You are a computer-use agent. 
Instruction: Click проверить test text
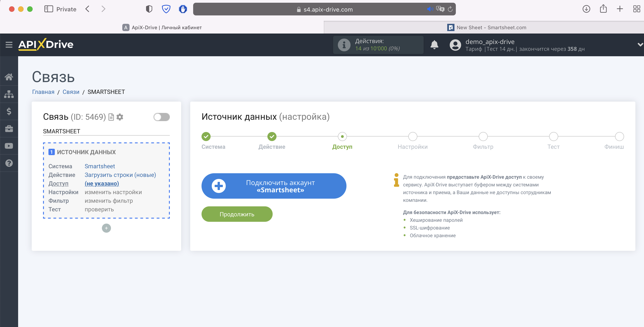99,209
